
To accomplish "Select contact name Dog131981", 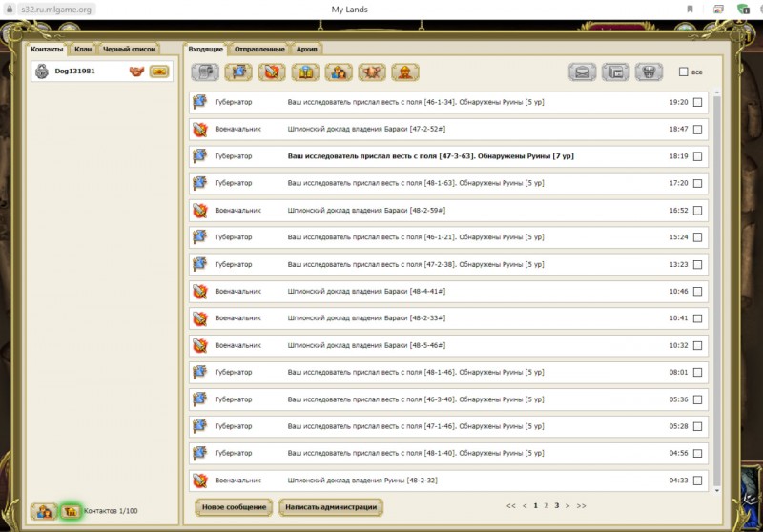I will point(75,71).
